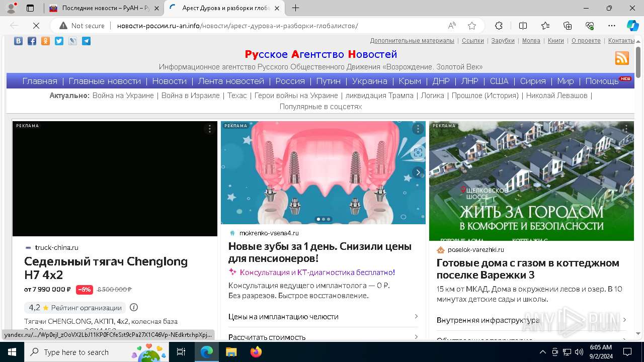Open options menu of Варежки houses ad
644x362 pixels.
point(626,129)
